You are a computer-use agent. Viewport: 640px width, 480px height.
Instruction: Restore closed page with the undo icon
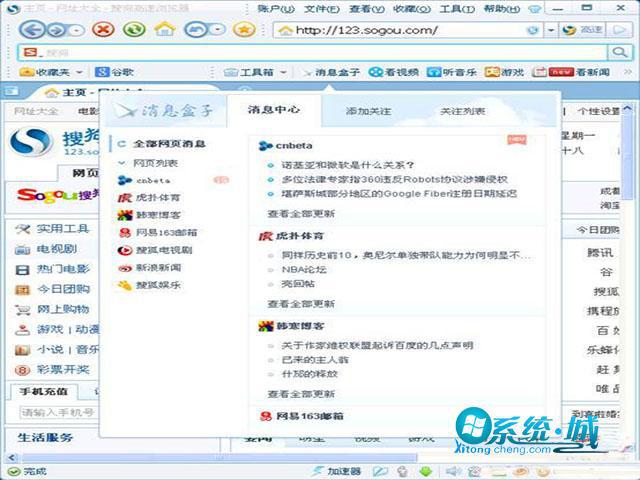[196, 30]
